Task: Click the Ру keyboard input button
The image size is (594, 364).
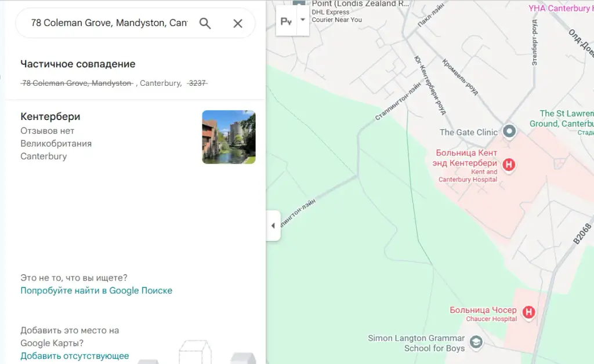Action: tap(287, 21)
